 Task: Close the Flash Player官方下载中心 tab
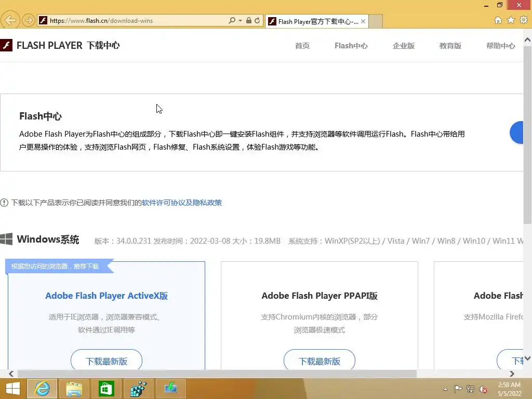coord(363,21)
